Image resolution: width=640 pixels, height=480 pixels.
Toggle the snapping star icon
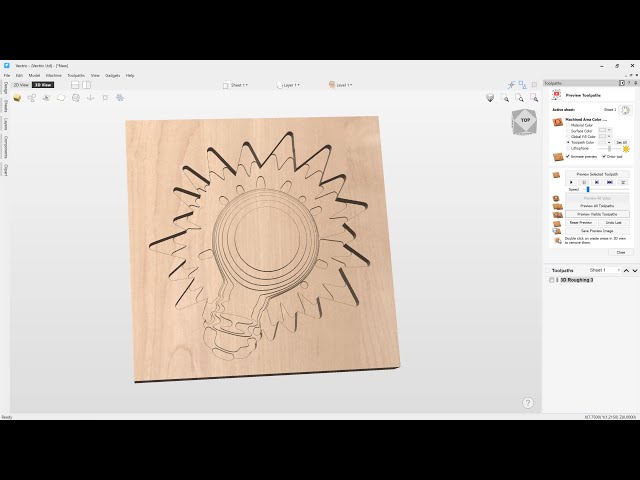[x=511, y=84]
